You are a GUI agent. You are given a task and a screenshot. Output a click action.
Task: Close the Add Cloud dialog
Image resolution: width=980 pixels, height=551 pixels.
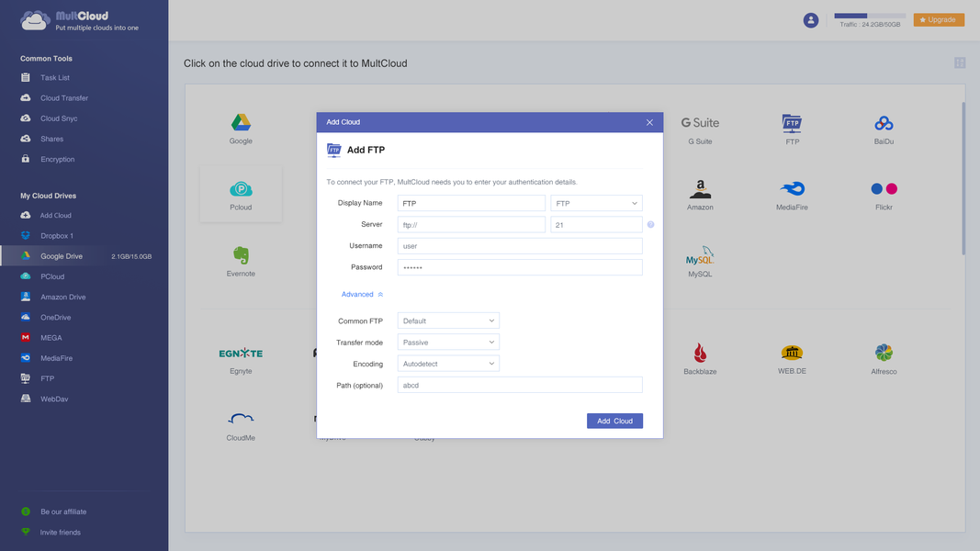coord(649,122)
